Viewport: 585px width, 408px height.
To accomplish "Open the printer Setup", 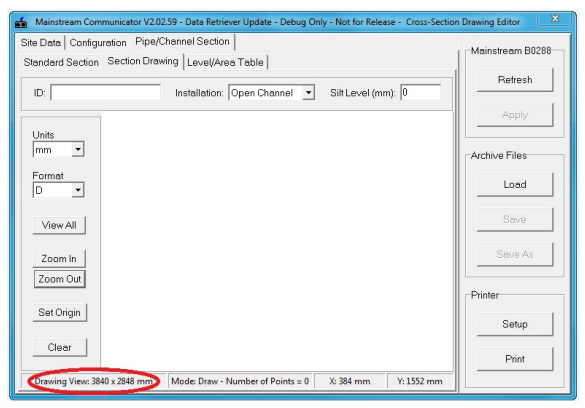I will [x=515, y=324].
